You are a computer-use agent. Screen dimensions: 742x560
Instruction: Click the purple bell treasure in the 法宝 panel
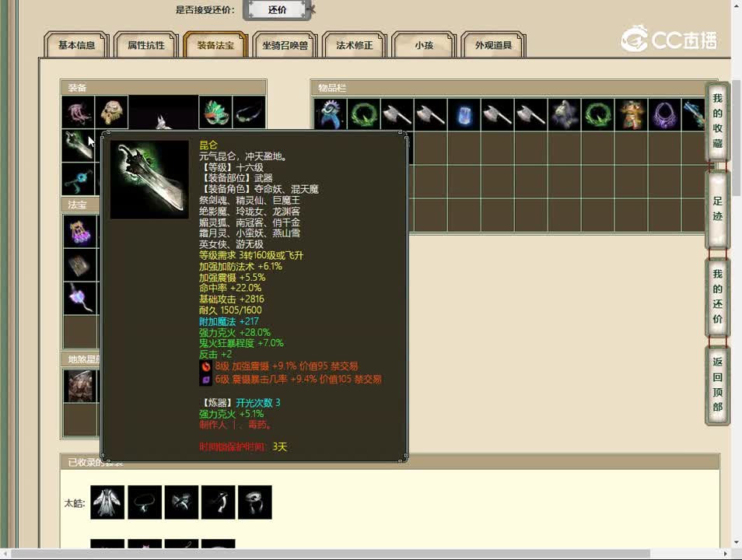click(78, 231)
